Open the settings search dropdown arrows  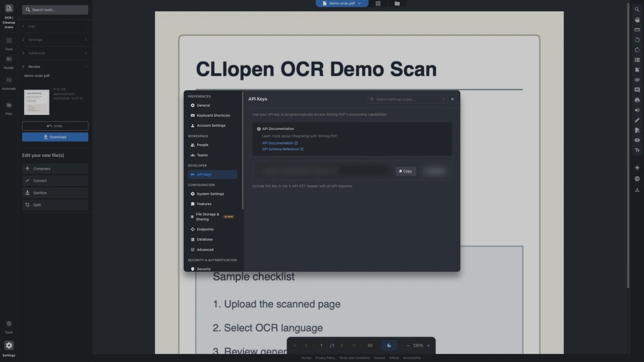(443, 99)
